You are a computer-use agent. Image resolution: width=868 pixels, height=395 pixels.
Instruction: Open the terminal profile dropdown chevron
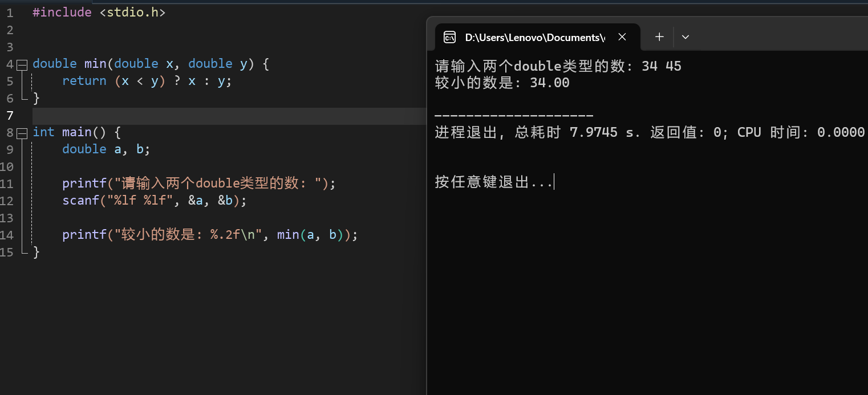685,36
